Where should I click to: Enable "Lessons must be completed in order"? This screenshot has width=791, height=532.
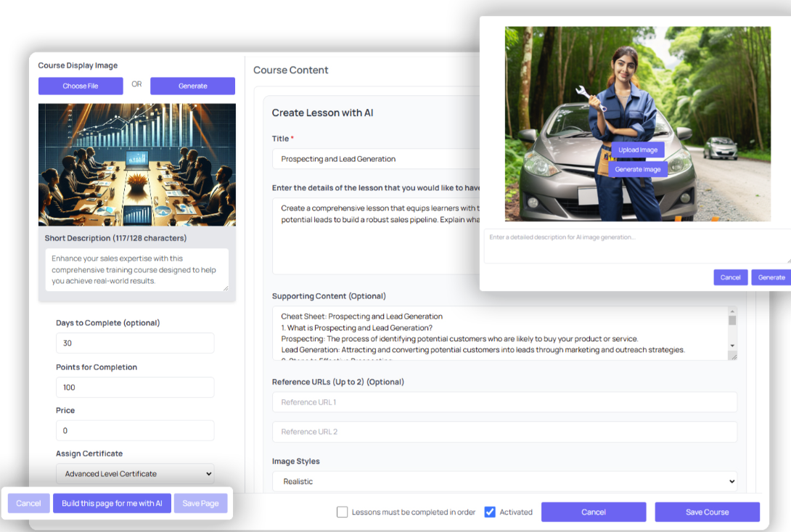click(x=342, y=512)
